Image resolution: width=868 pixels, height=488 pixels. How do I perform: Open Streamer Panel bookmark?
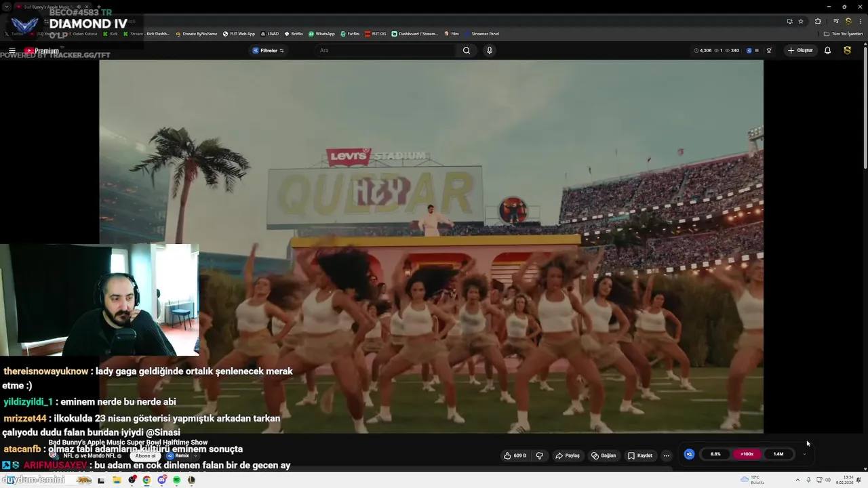481,34
